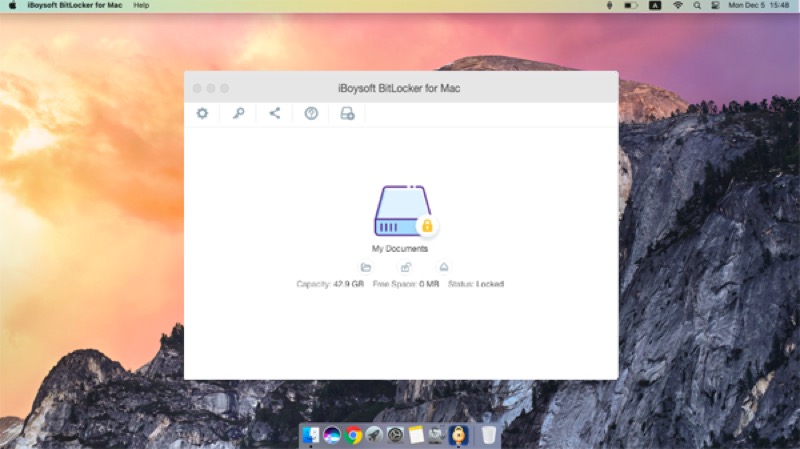
Task: Open Automator robot icon in the Dock
Action: coord(437,435)
